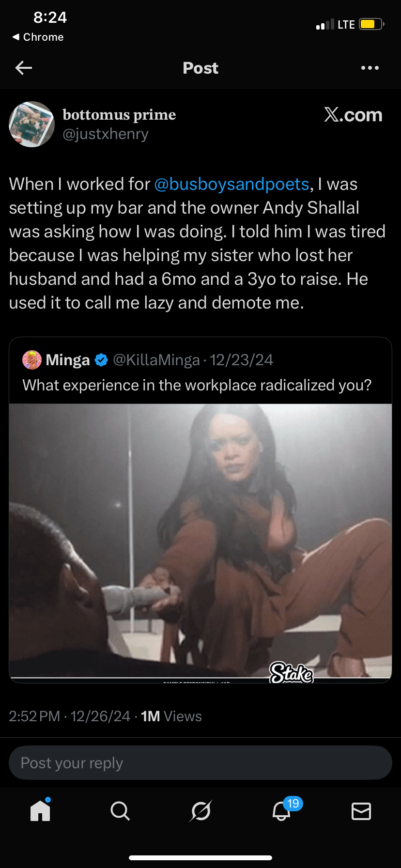Viewport: 401px width, 868px height.
Task: Open Messages envelope icon
Action: [361, 811]
